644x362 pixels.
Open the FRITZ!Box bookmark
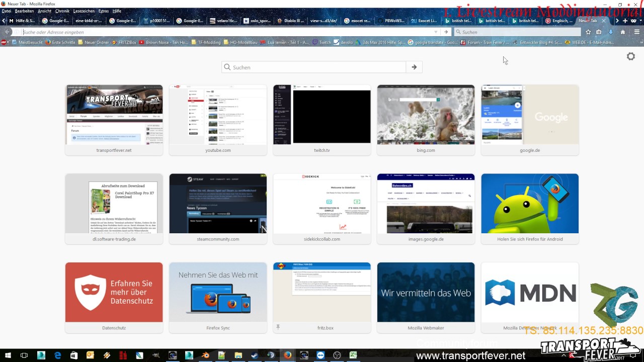point(124,42)
